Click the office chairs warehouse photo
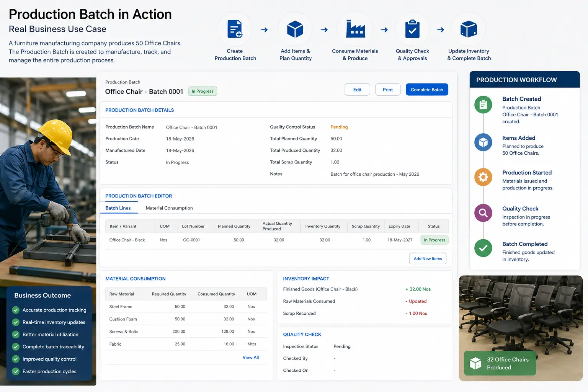 click(x=521, y=328)
